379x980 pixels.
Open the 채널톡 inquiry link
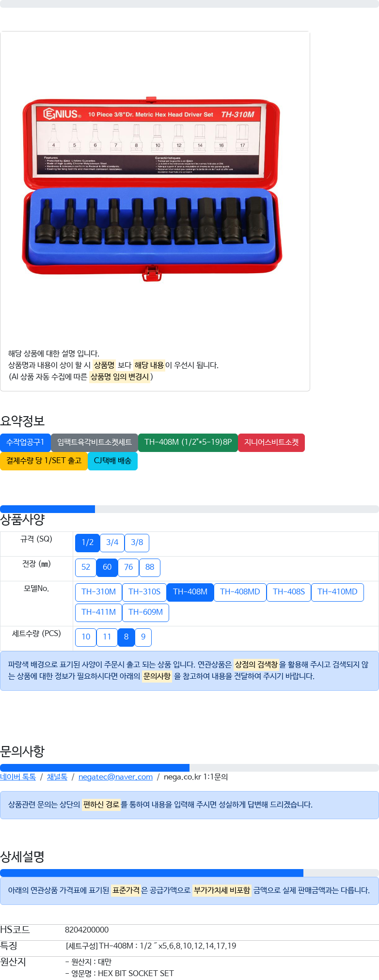point(57,777)
